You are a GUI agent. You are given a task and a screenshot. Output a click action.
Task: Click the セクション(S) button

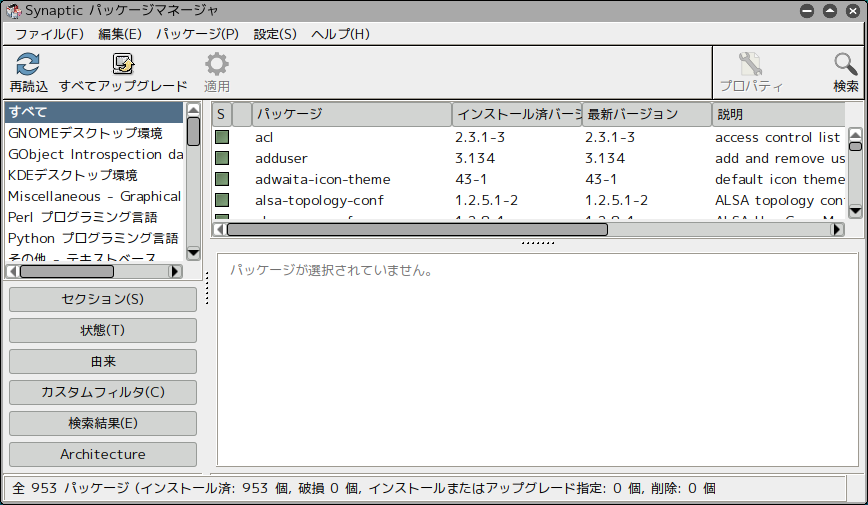103,299
